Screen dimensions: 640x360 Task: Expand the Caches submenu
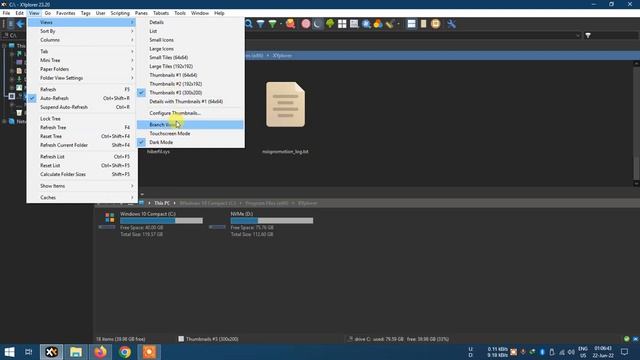pyautogui.click(x=82, y=198)
